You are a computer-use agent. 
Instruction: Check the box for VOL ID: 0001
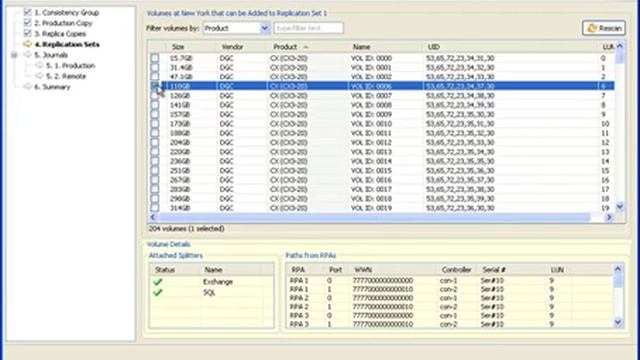[155, 67]
